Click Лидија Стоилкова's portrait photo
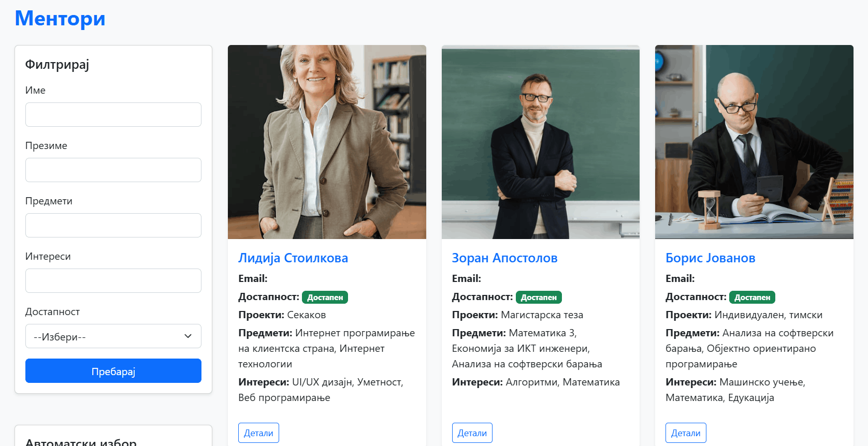The width and height of the screenshot is (868, 446). tap(327, 142)
